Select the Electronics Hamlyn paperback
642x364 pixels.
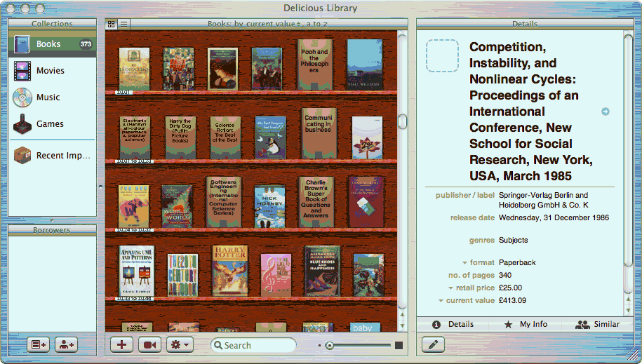[x=135, y=137]
